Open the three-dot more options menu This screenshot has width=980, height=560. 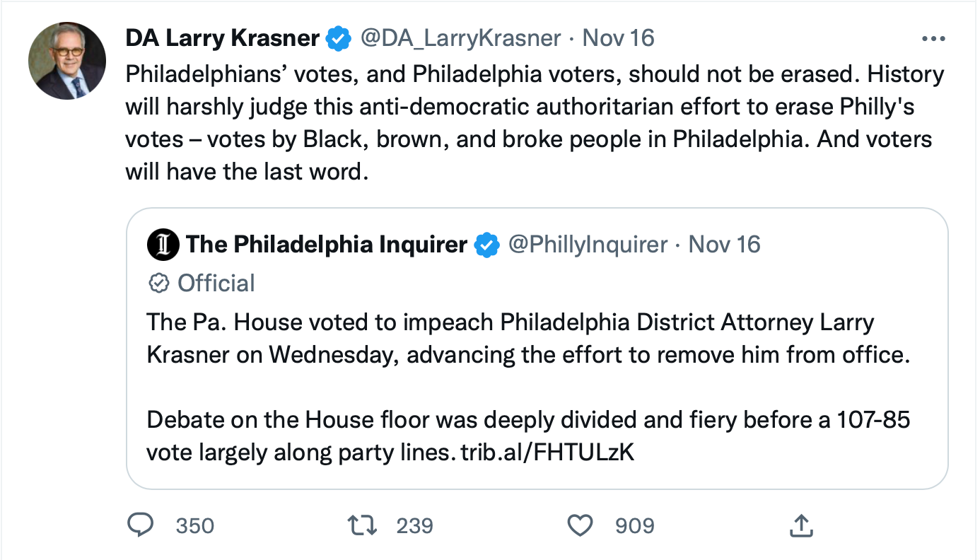[933, 38]
